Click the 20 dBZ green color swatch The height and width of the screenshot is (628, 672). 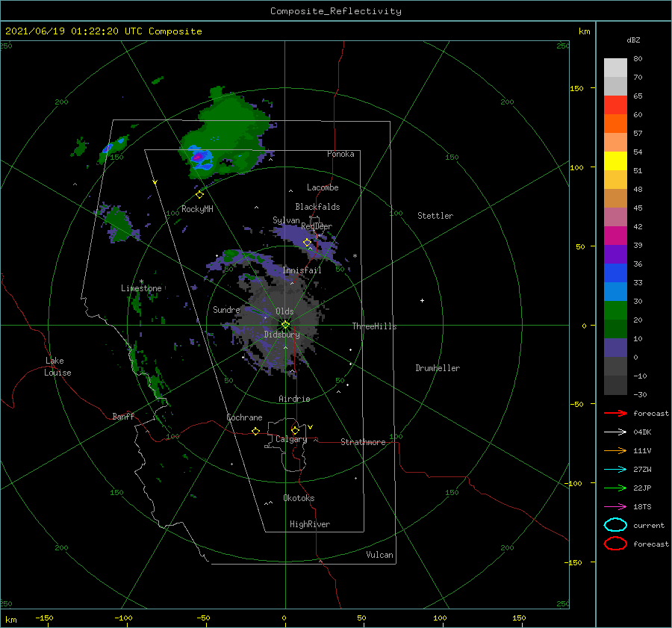[615, 311]
